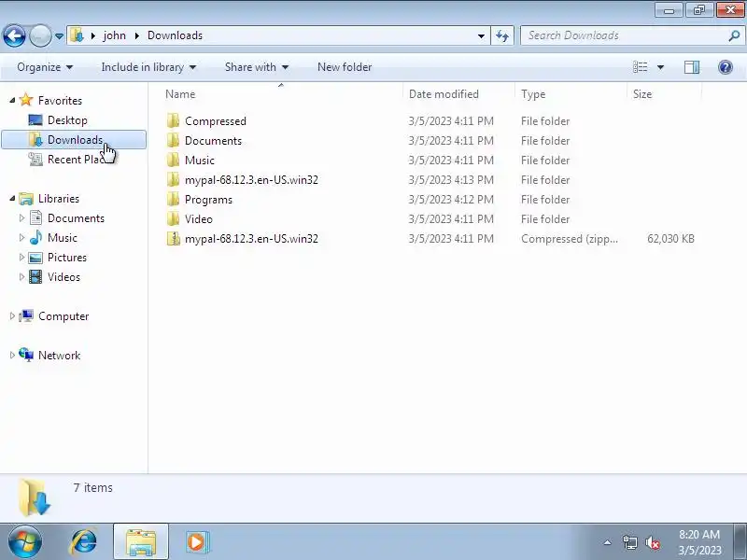Show hidden tray icons arrow
The width and height of the screenshot is (747, 560).
(x=607, y=542)
